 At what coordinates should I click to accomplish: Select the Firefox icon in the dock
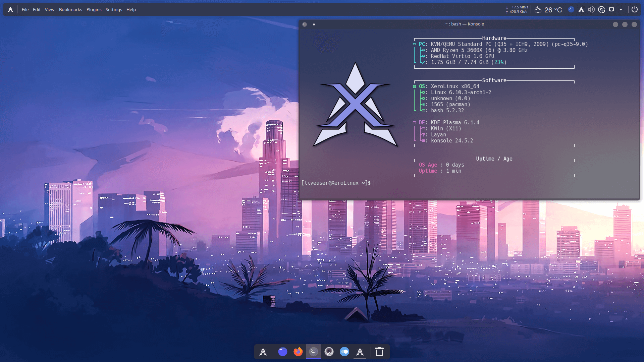click(298, 352)
